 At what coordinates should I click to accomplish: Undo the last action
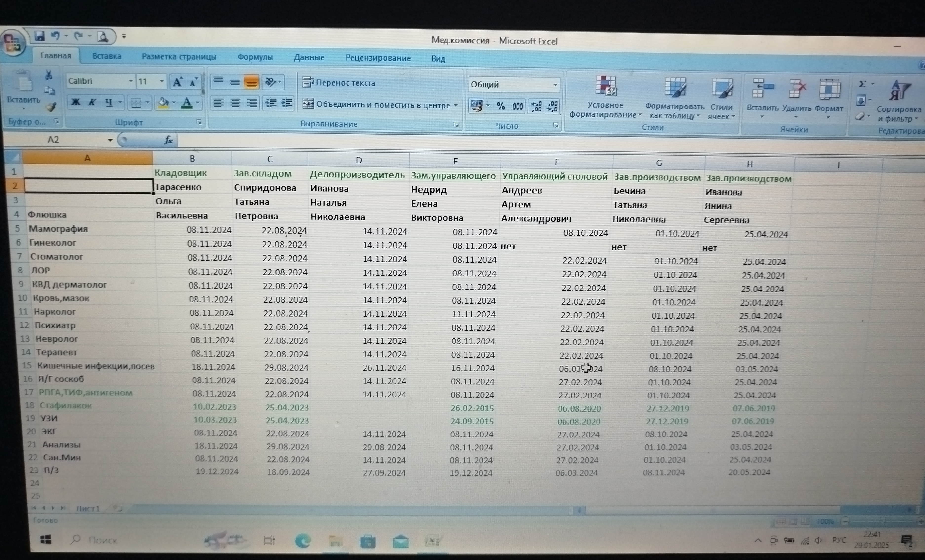point(56,36)
